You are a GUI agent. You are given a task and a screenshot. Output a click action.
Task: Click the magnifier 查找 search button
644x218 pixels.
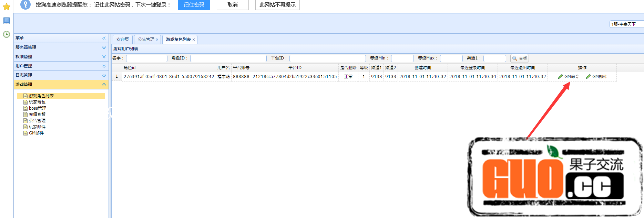[519, 58]
